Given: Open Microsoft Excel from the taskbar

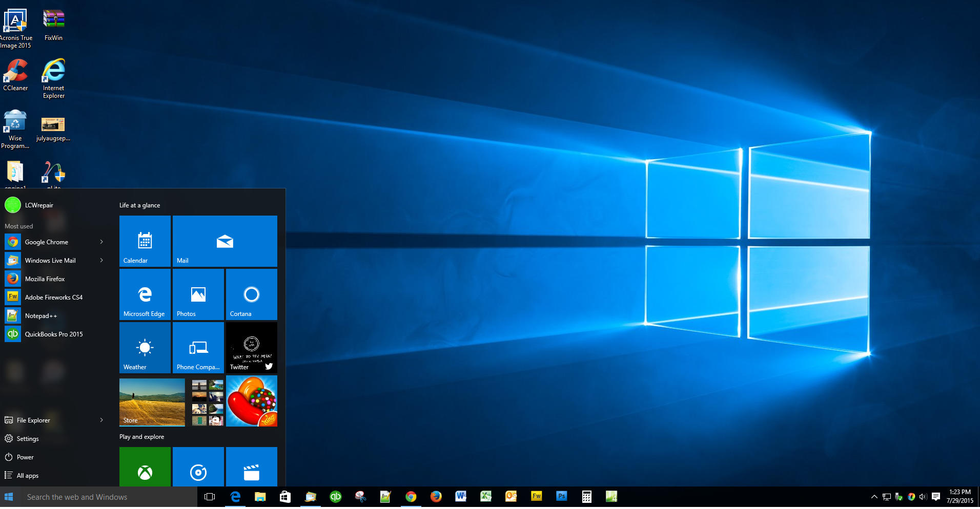Looking at the screenshot, I should pyautogui.click(x=486, y=497).
